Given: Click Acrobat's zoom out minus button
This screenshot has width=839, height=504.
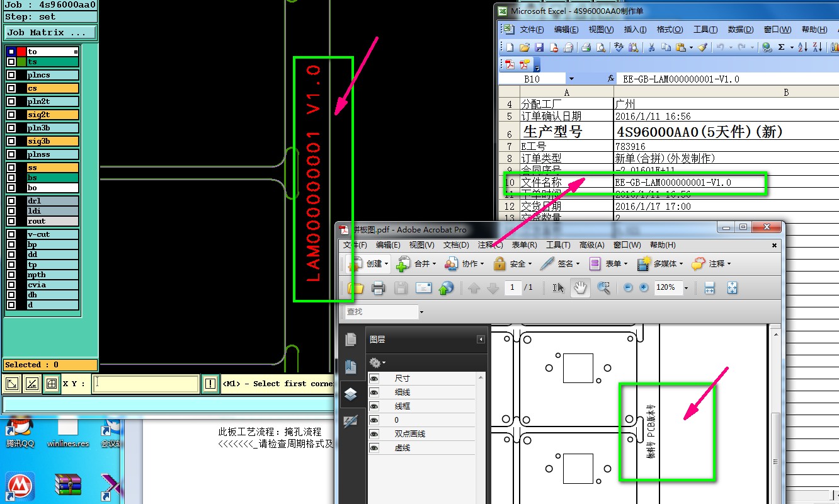Looking at the screenshot, I should point(628,288).
